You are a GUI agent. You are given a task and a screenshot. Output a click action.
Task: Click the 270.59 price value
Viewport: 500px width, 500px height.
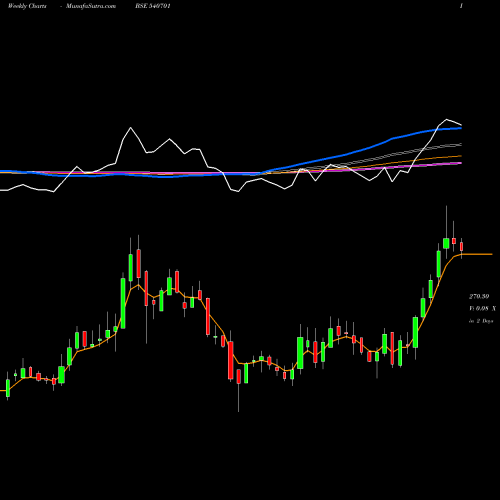(479, 296)
